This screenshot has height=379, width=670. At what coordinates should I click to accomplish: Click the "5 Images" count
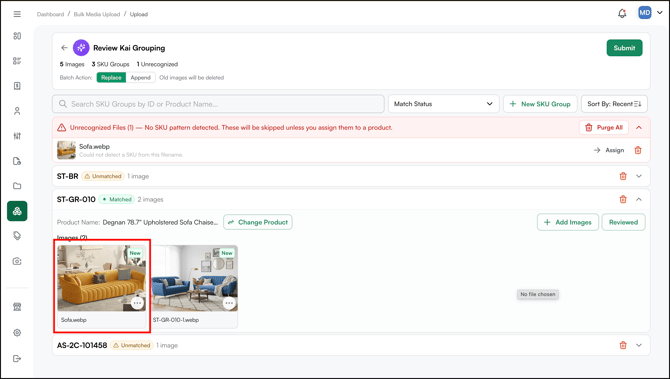[x=72, y=64]
